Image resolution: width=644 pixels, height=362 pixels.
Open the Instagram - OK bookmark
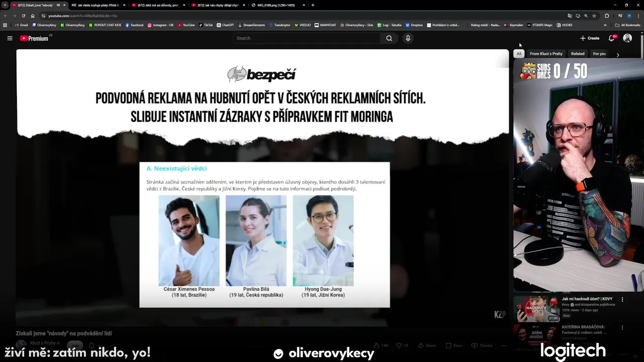[x=160, y=25]
